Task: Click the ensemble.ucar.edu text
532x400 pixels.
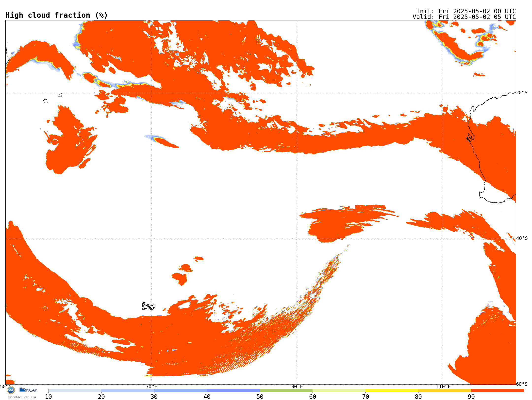Action: pyautogui.click(x=22, y=397)
